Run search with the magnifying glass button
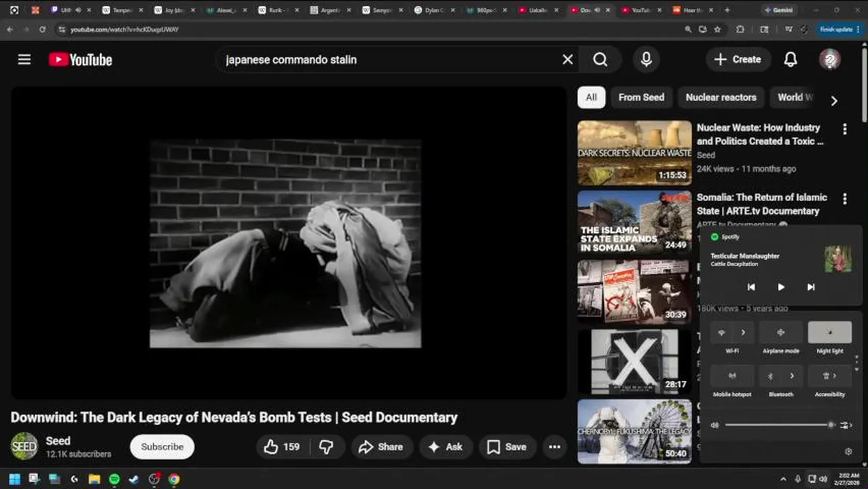This screenshot has width=868, height=489. coord(600,60)
